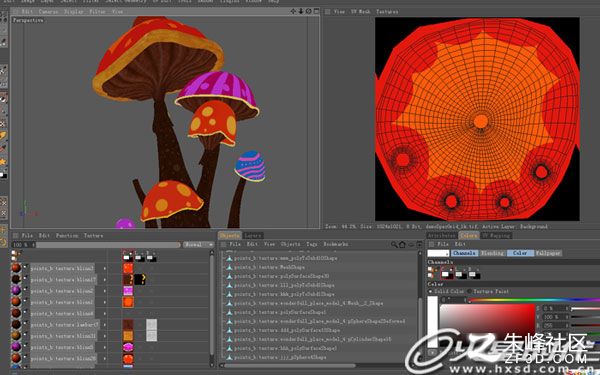Click polygon object icon beside MeshShape

[x=230, y=267]
